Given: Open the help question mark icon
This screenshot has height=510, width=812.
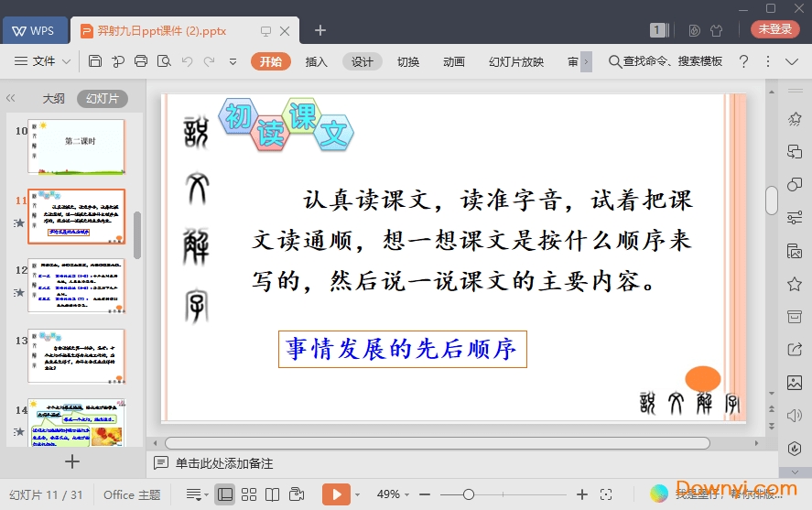Looking at the screenshot, I should point(743,61).
